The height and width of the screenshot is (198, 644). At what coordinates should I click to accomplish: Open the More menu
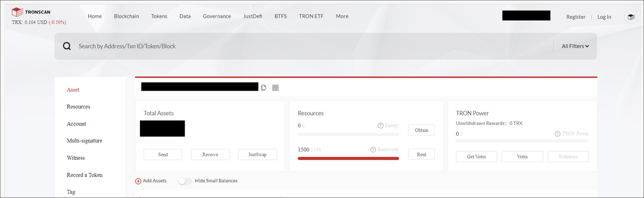[x=342, y=16]
